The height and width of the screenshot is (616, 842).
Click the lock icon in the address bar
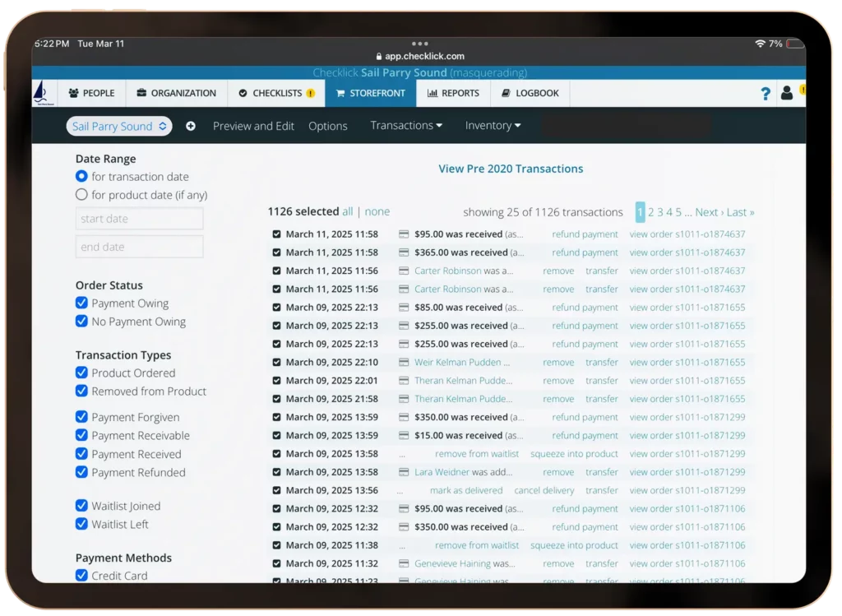click(378, 57)
